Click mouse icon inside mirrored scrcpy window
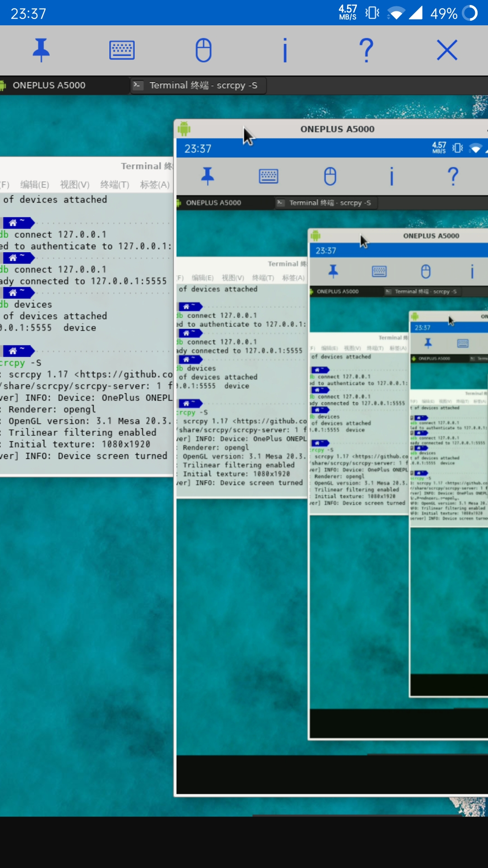The width and height of the screenshot is (488, 868). [x=330, y=176]
